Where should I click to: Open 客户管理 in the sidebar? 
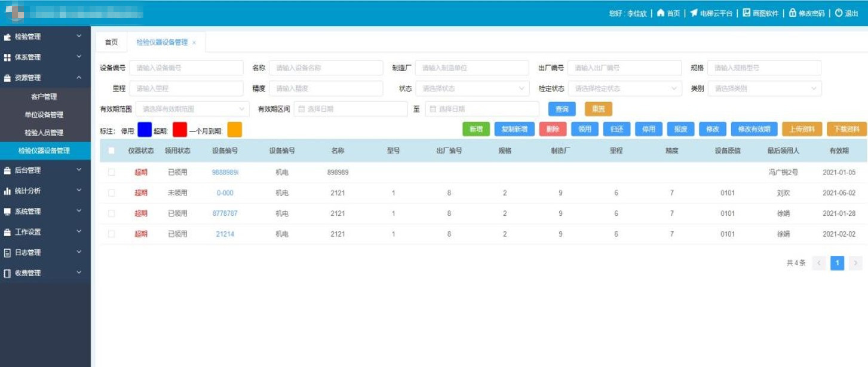[x=44, y=97]
